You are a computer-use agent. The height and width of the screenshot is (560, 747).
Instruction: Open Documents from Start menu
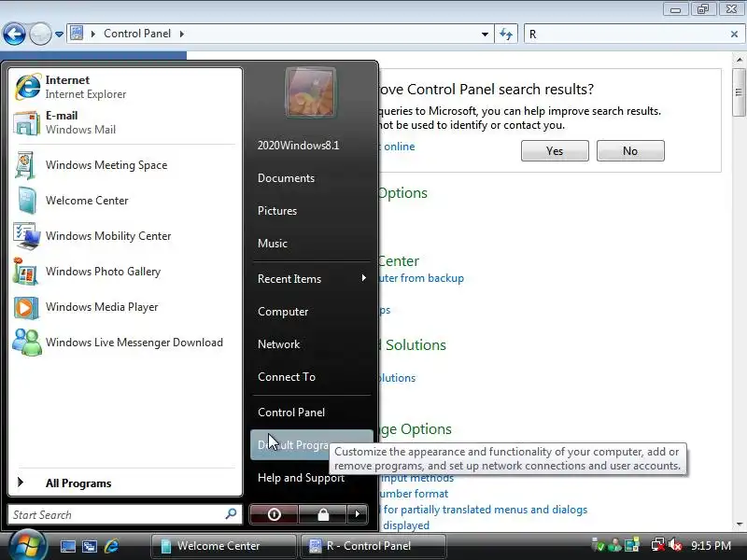pyautogui.click(x=311, y=178)
